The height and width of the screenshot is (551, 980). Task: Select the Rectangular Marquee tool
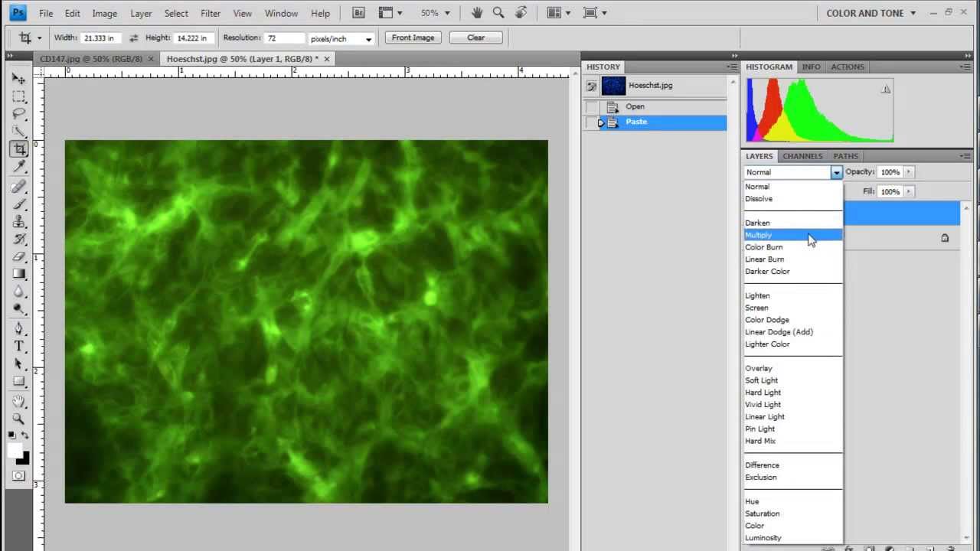[x=19, y=96]
